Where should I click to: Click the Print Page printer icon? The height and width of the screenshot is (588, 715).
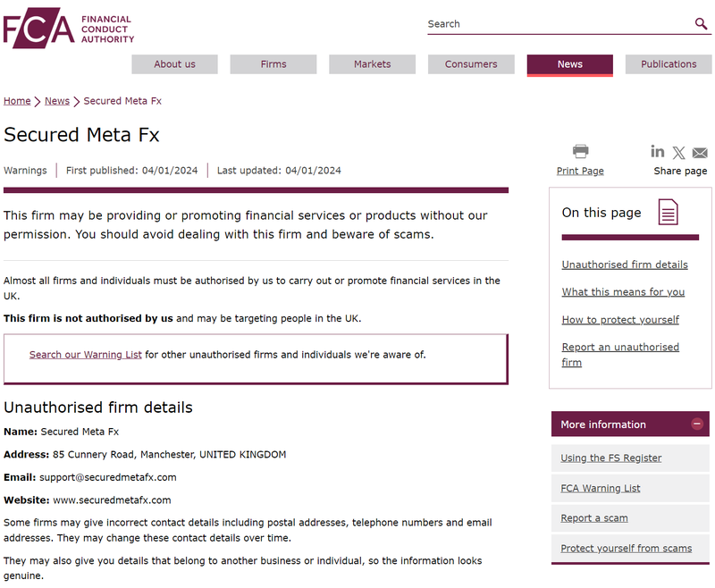(580, 151)
